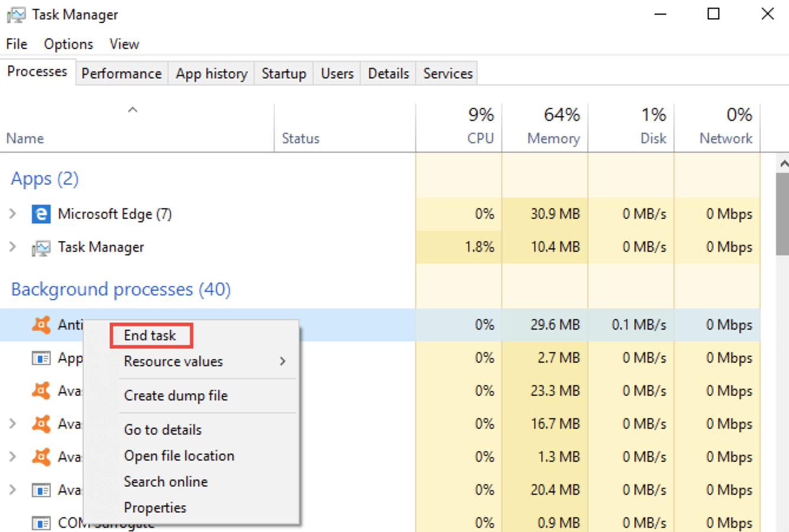Viewport: 789px width, 532px height.
Task: Select Go to details
Action: pyautogui.click(x=163, y=430)
